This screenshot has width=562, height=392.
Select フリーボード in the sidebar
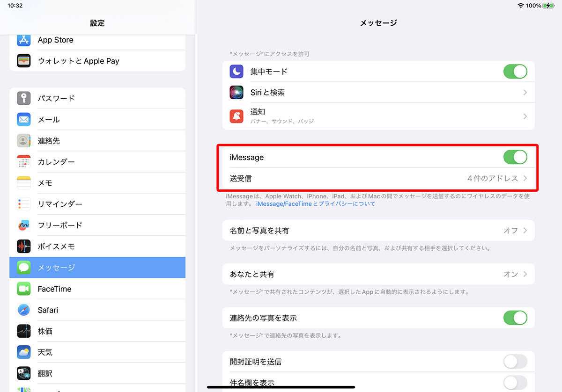tap(97, 225)
